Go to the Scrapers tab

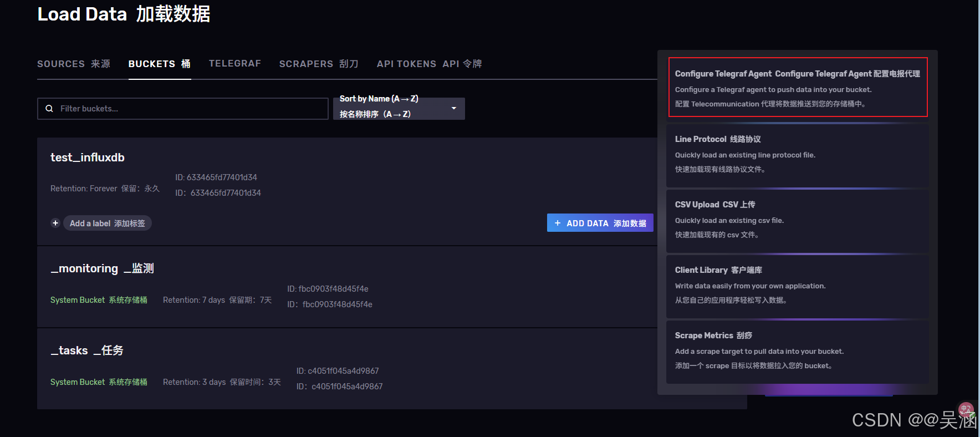(x=319, y=64)
